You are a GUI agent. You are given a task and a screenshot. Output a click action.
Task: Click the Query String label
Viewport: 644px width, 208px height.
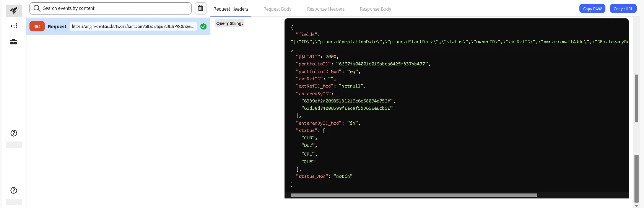(229, 23)
